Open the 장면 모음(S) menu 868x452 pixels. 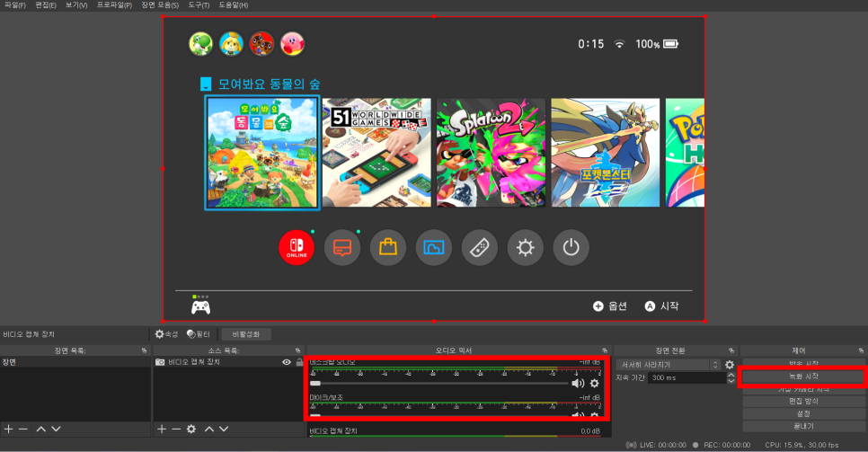[x=160, y=5]
